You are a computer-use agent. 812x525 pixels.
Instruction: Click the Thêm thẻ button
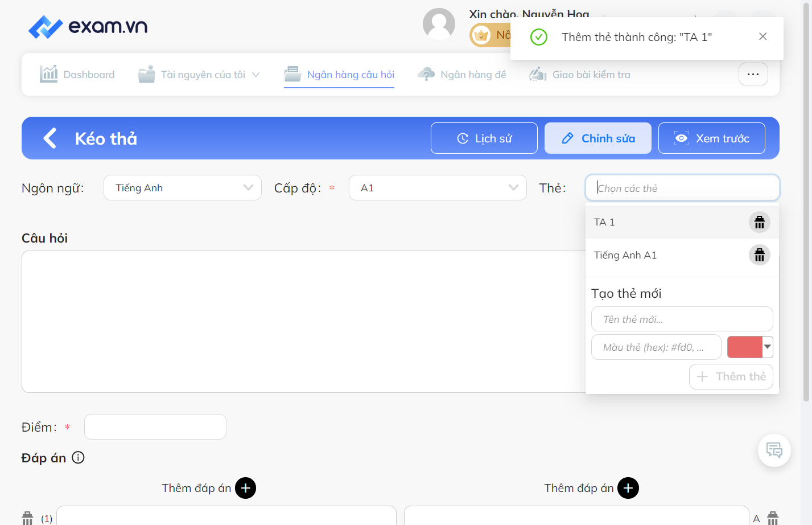(731, 376)
